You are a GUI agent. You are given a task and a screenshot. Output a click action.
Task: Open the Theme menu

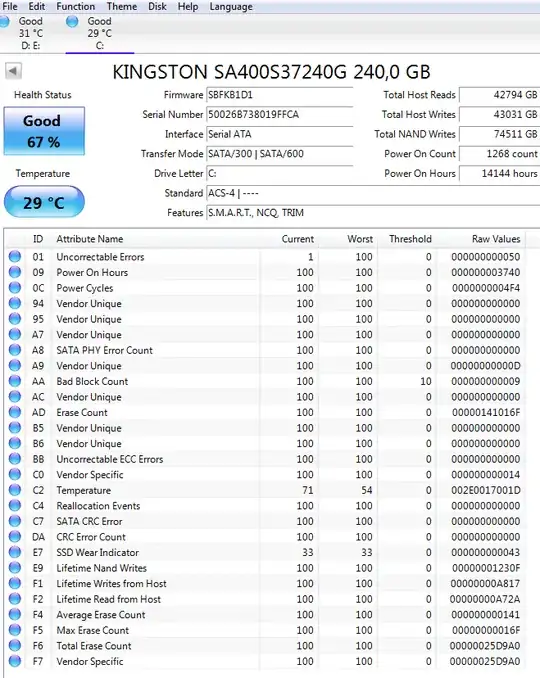point(122,6)
